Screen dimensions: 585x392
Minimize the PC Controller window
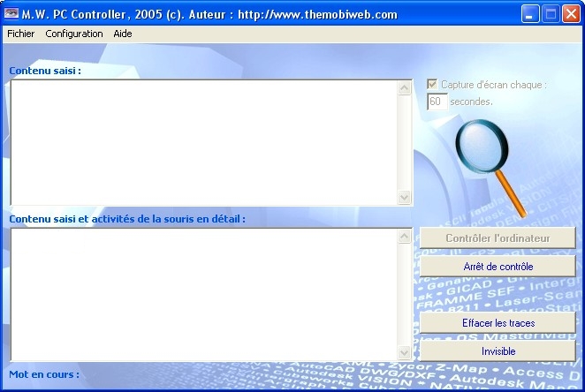click(529, 14)
